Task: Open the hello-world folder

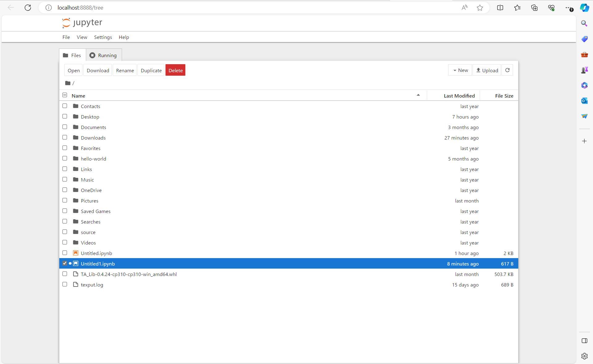Action: (93, 159)
